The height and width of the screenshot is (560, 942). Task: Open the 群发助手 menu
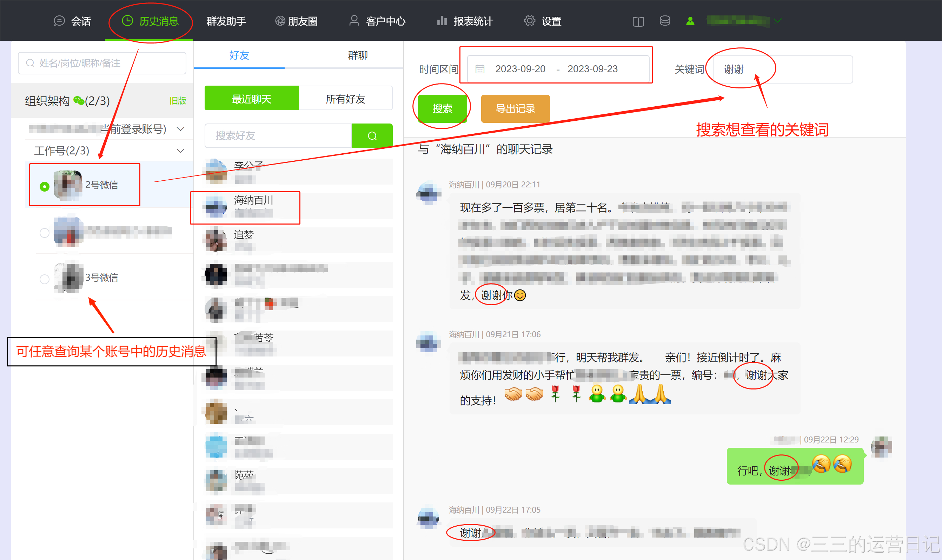tap(226, 21)
